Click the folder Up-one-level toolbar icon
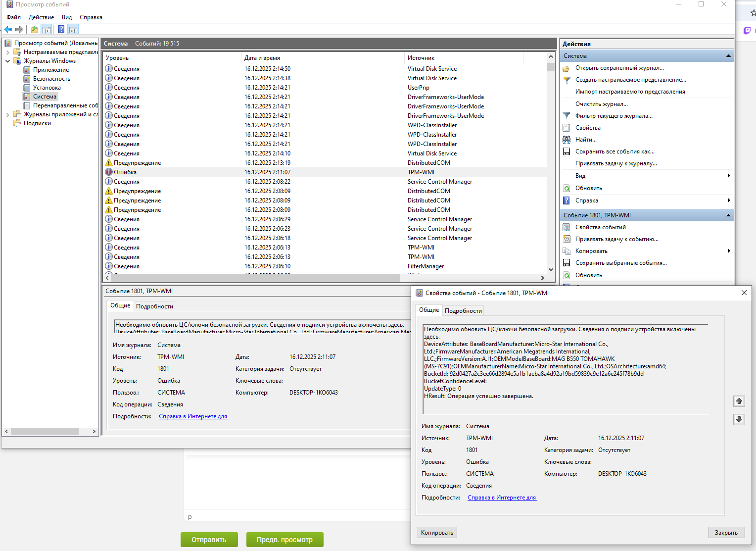Image resolution: width=756 pixels, height=551 pixels. [x=35, y=30]
